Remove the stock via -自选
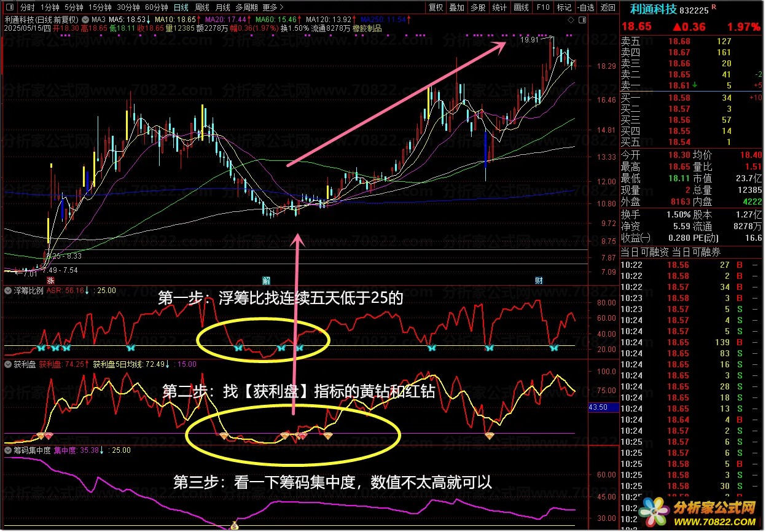 click(x=586, y=8)
